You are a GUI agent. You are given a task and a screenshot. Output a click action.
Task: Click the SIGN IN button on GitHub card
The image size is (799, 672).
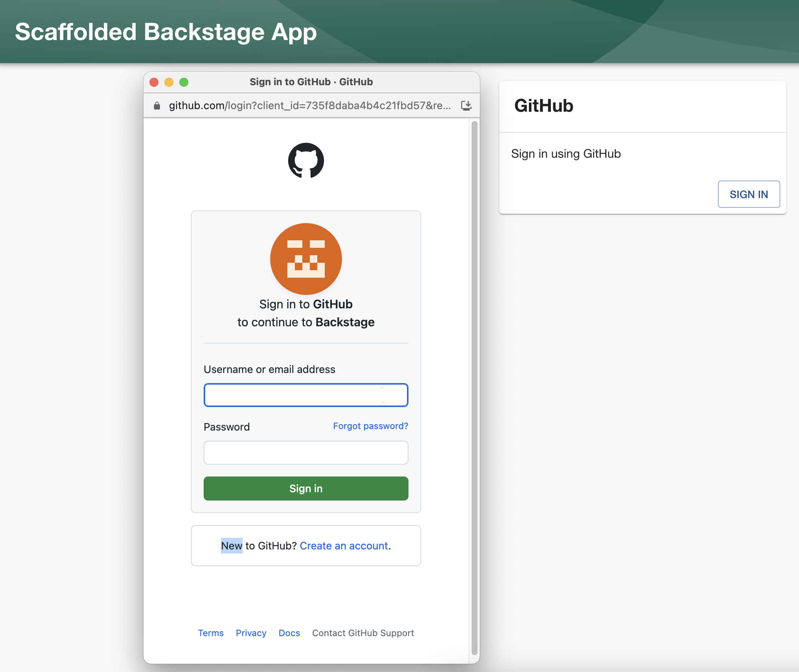(749, 194)
